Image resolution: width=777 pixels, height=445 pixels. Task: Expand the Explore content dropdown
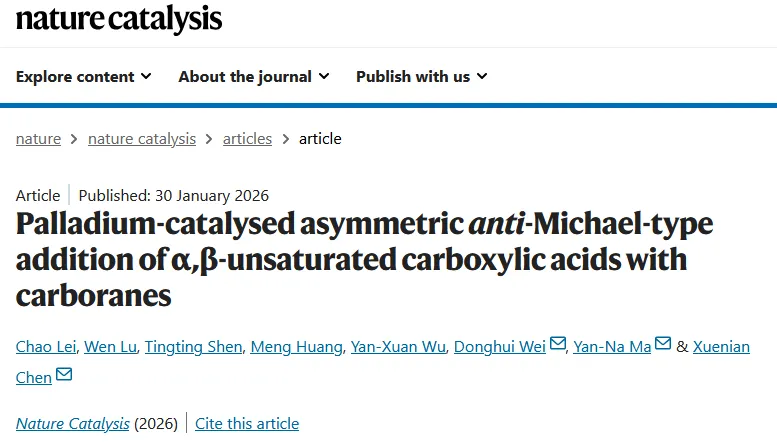pyautogui.click(x=84, y=77)
